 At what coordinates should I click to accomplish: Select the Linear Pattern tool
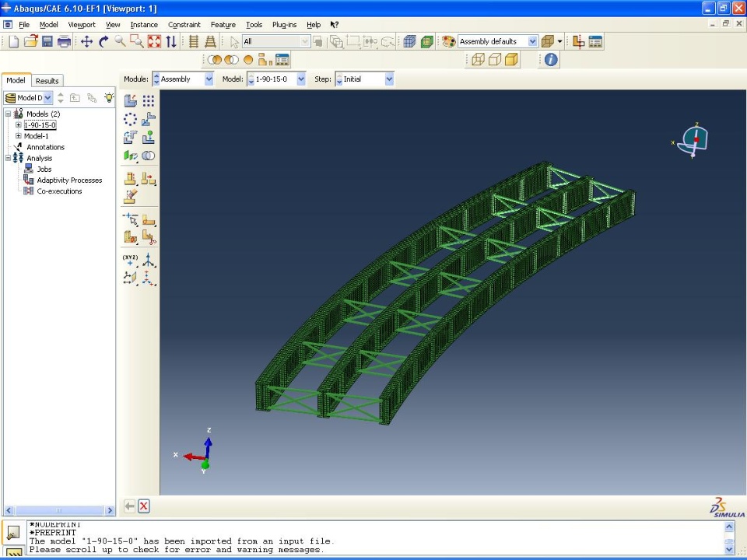[148, 100]
